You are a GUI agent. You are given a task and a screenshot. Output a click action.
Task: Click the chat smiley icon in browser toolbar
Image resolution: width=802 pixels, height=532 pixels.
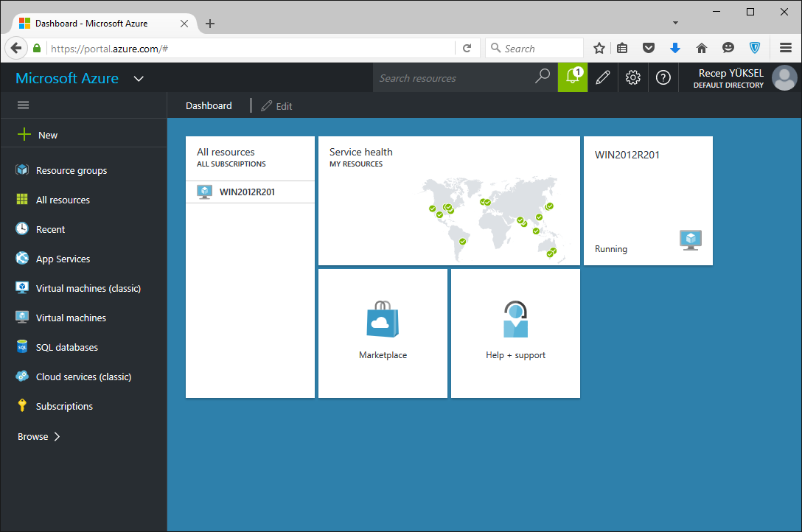point(728,48)
